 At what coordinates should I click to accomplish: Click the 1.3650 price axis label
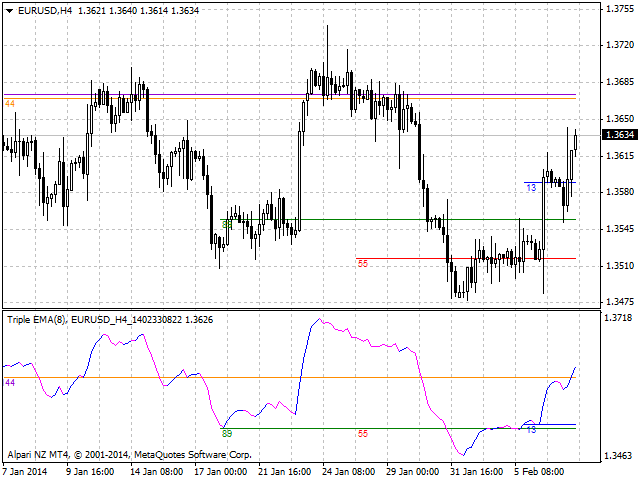coord(620,119)
